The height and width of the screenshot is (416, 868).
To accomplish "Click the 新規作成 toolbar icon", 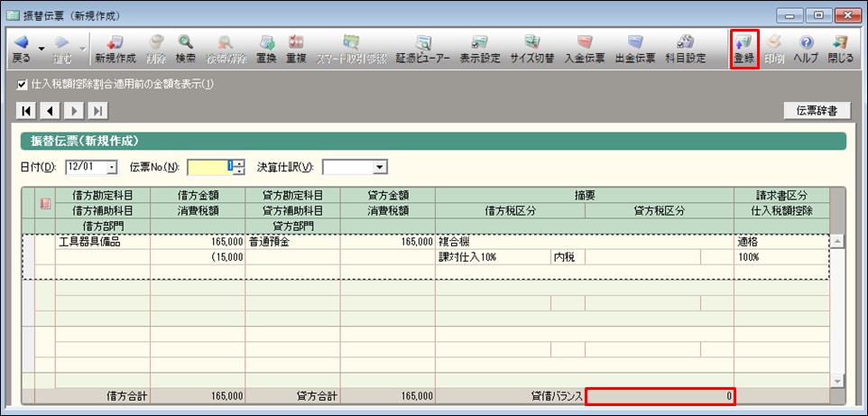I will click(x=115, y=49).
